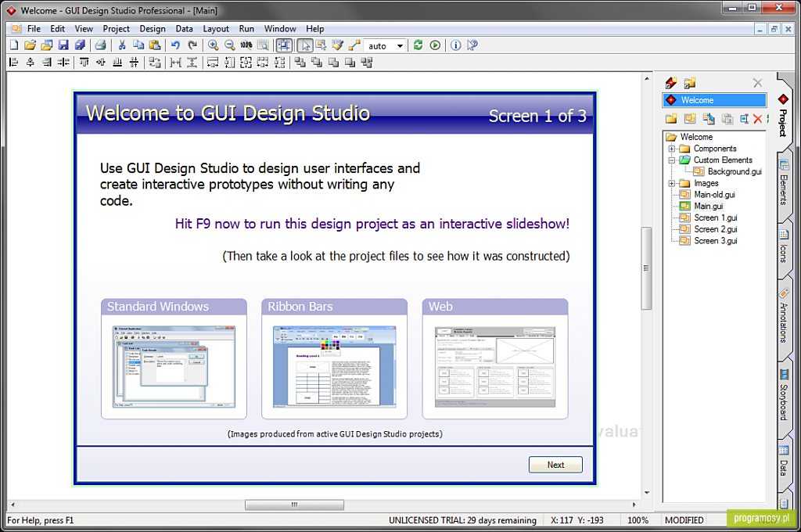The width and height of the screenshot is (801, 532).
Task: Click the context help pointer icon
Action: (472, 45)
